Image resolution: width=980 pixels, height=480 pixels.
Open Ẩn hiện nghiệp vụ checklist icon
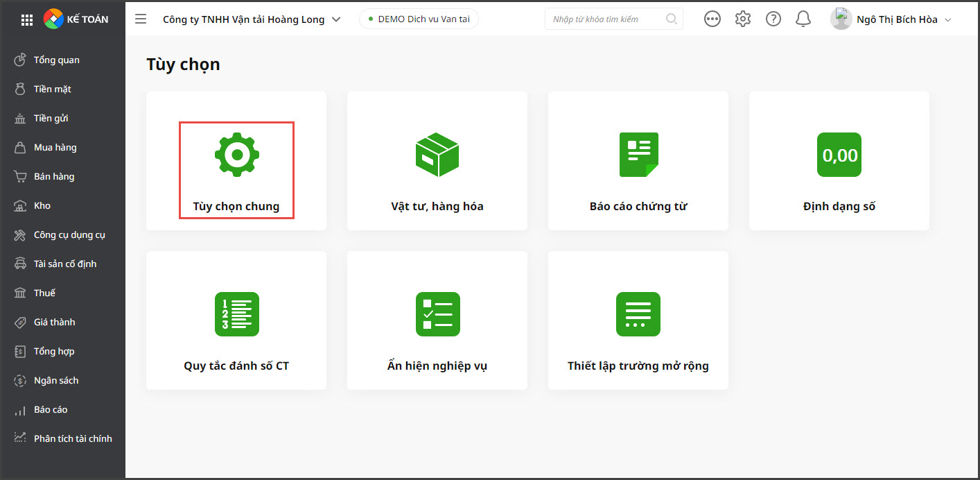tap(437, 314)
